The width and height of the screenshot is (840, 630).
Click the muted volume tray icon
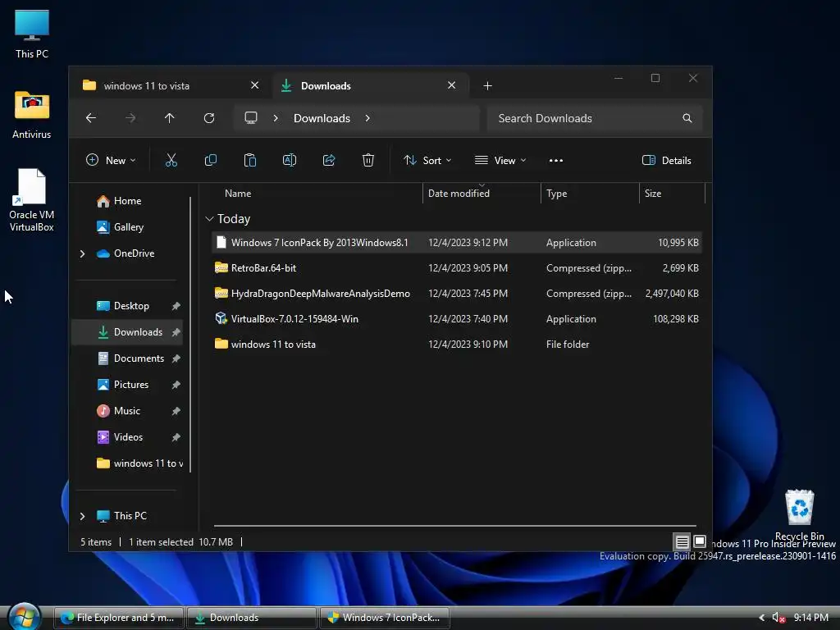778,618
